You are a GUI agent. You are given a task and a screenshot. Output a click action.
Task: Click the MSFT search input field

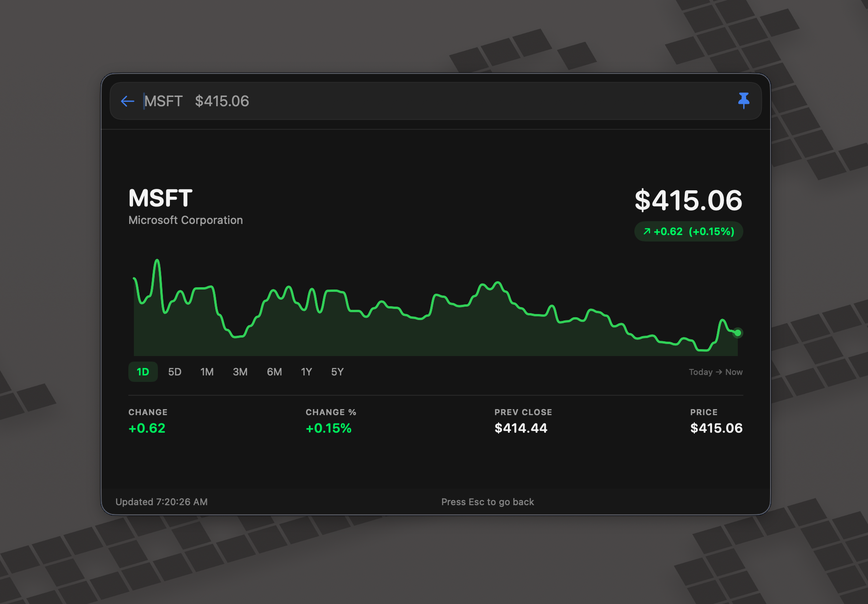point(436,101)
